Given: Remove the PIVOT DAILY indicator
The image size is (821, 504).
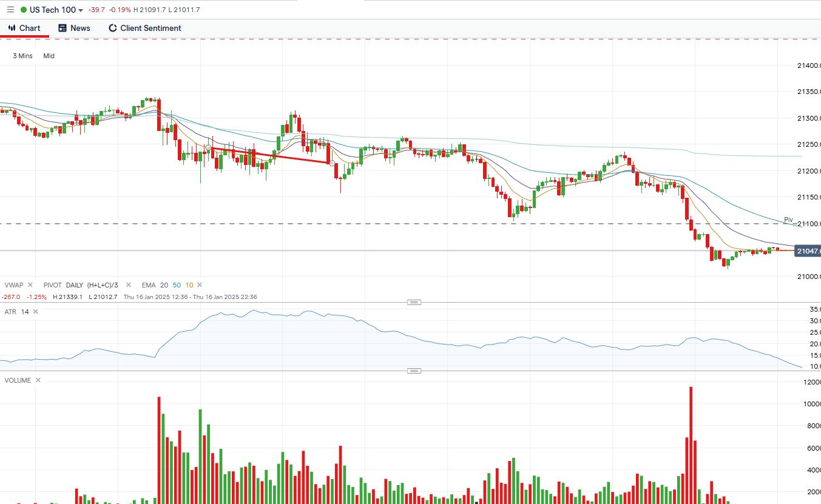Looking at the screenshot, I should tap(128, 285).
